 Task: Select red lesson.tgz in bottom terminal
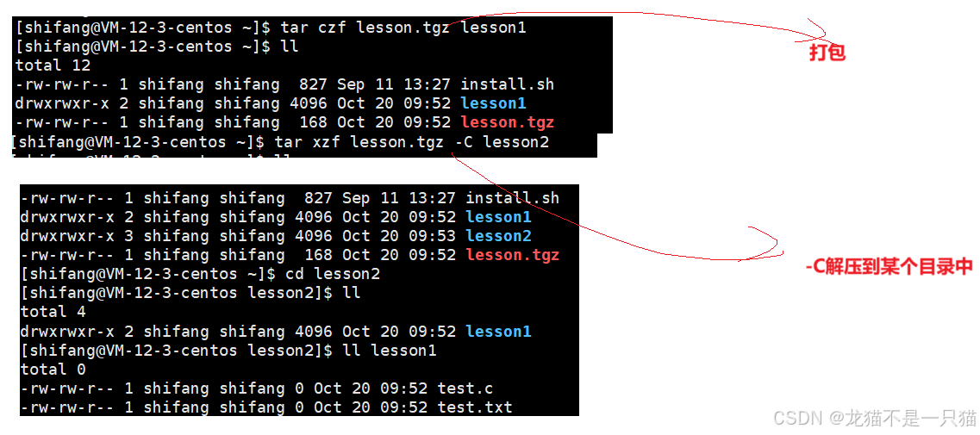point(513,254)
